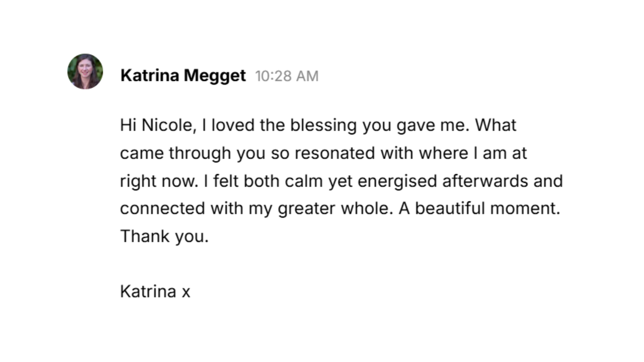The width and height of the screenshot is (644, 362).
Task: Click the phrase 'greater whole' in message
Action: [335, 208]
